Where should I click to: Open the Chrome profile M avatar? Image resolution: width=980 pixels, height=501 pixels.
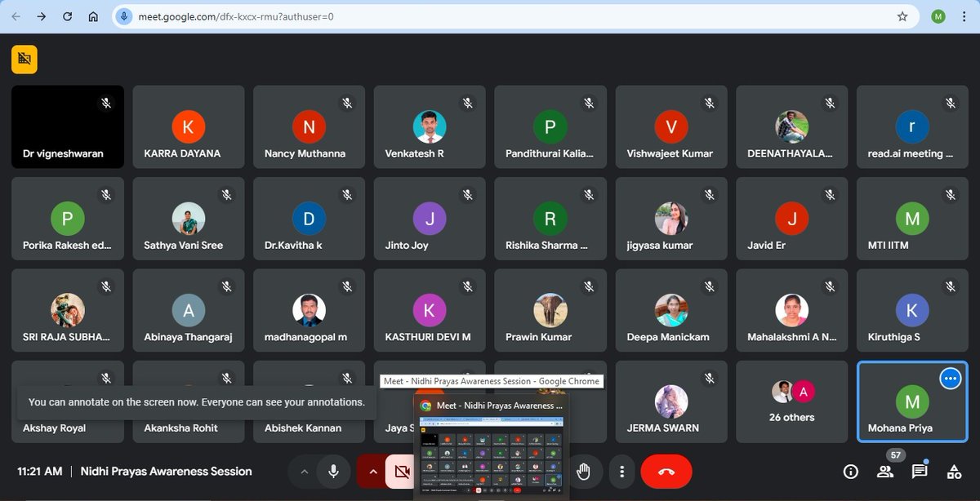(938, 16)
